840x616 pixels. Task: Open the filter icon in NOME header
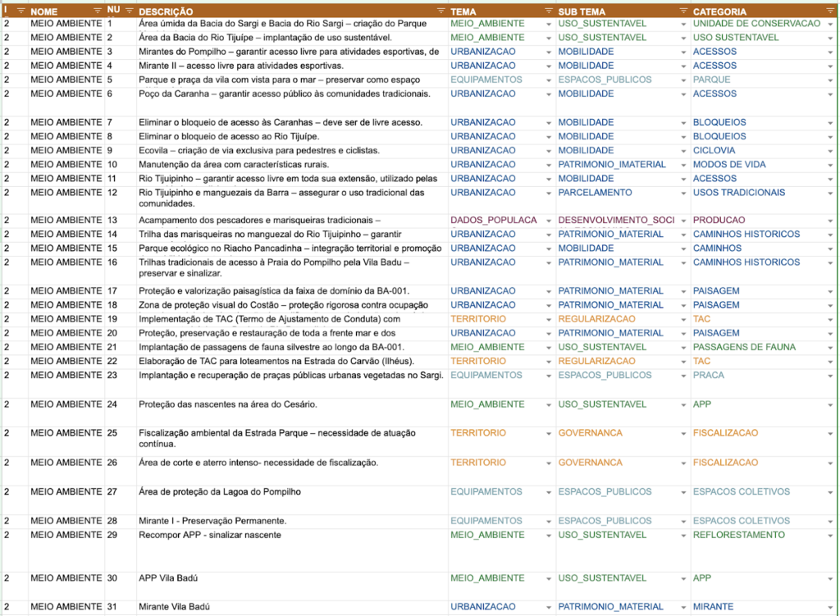click(98, 11)
